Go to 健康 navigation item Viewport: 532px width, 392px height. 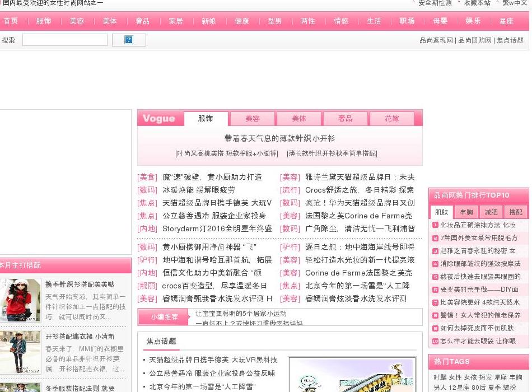241,21
